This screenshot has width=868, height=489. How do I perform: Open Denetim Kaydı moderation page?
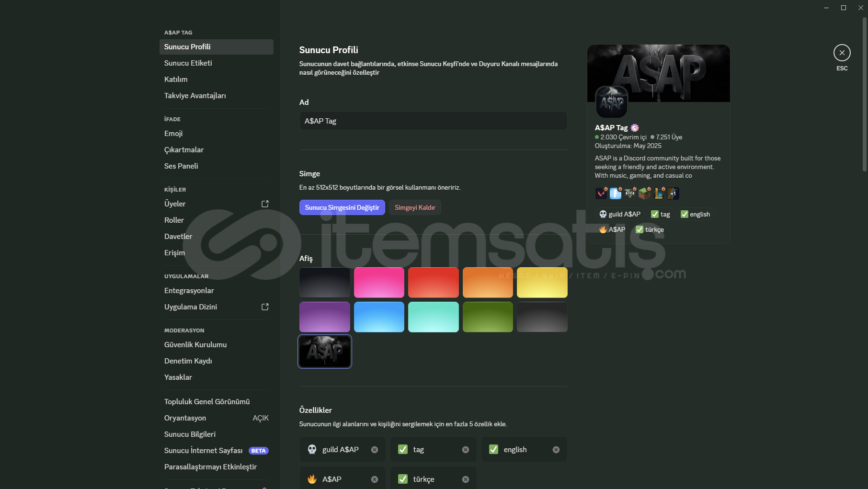[x=188, y=361]
